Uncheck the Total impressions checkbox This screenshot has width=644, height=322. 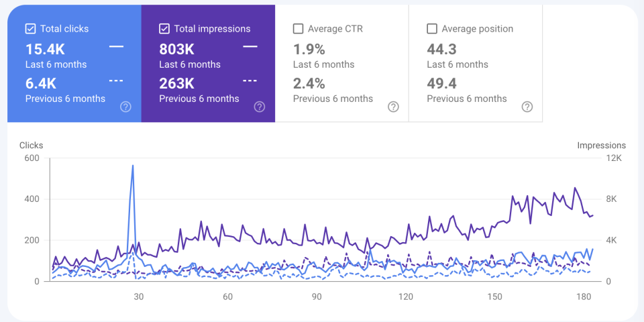(x=164, y=29)
